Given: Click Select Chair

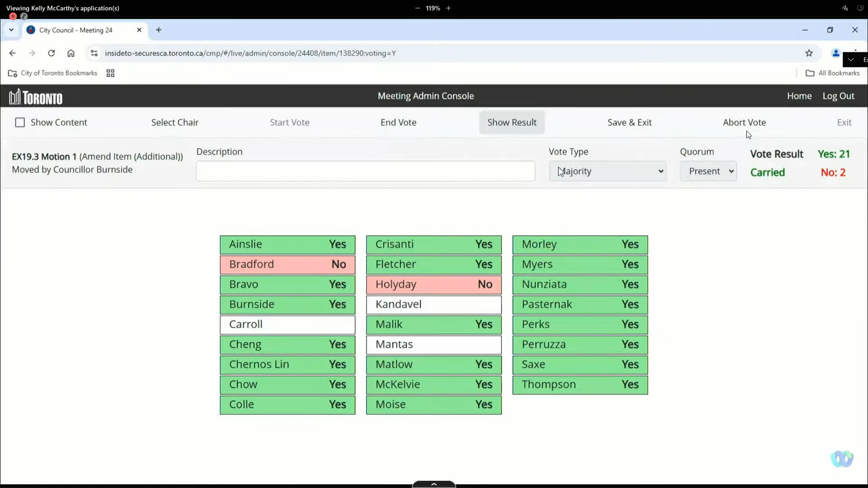Looking at the screenshot, I should [x=175, y=122].
